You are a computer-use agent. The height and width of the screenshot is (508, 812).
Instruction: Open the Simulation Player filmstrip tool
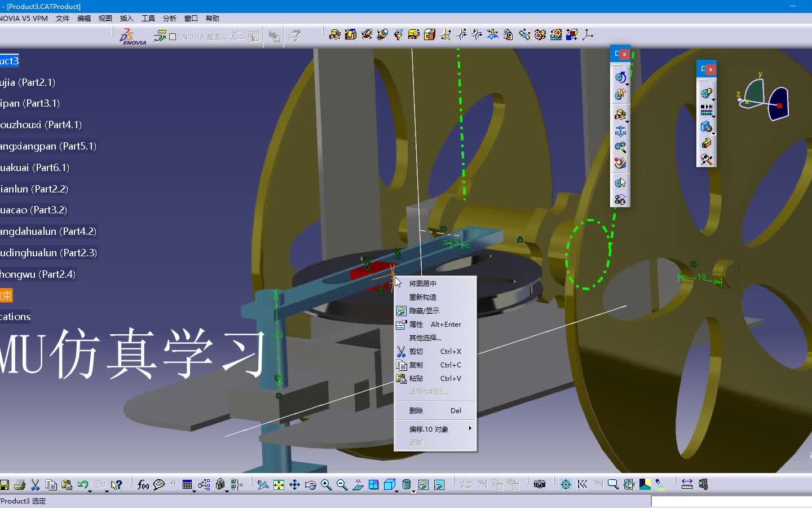(707, 112)
